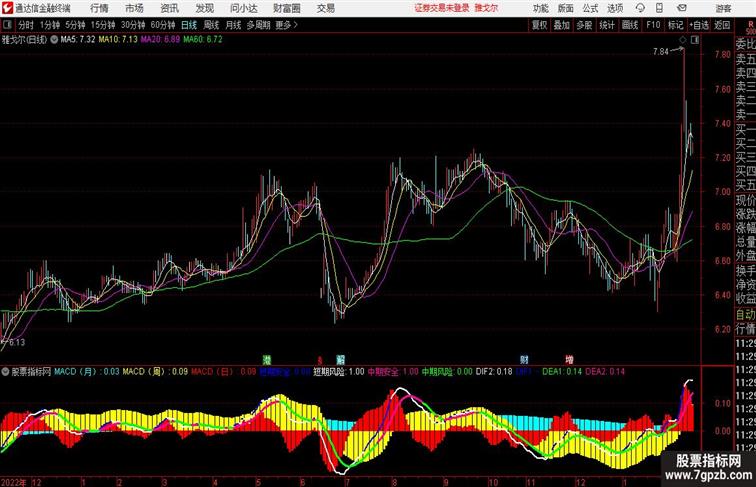Switch to the 60分钟 period tab
This screenshot has width=756, height=487.
coord(163,25)
